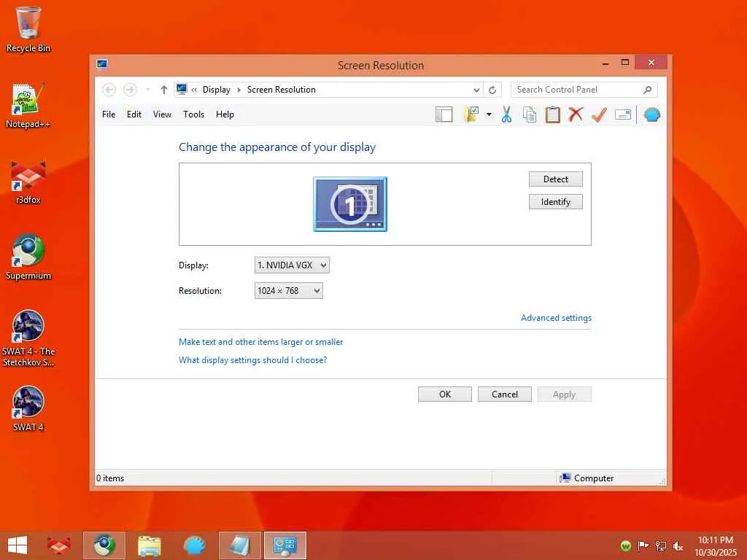The height and width of the screenshot is (560, 747).
Task: Click the Screen Resolution title bar icon
Action: point(102,64)
